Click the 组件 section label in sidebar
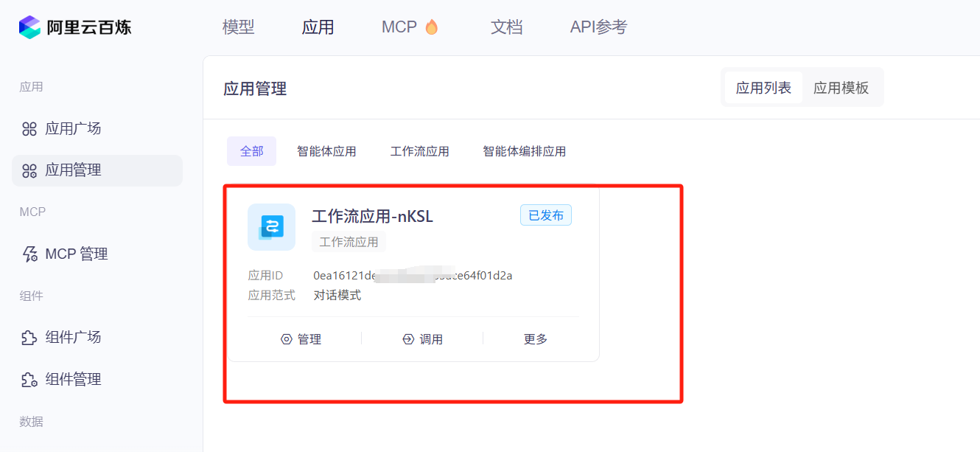The image size is (980, 452). [31, 296]
